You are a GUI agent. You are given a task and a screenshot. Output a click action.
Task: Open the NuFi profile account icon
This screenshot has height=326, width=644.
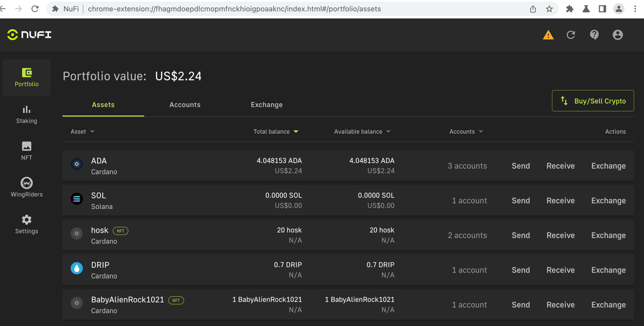pyautogui.click(x=618, y=35)
